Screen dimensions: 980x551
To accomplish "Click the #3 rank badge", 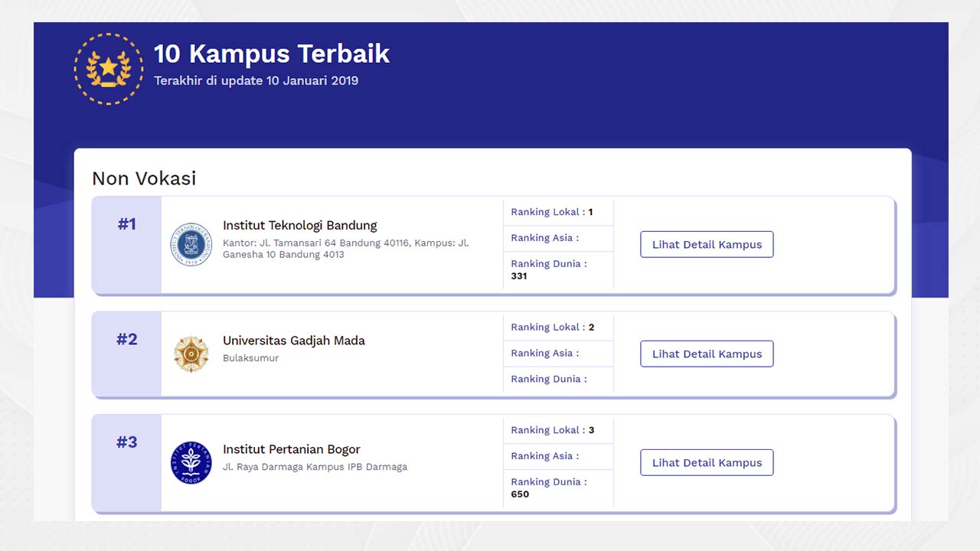I will [x=126, y=462].
